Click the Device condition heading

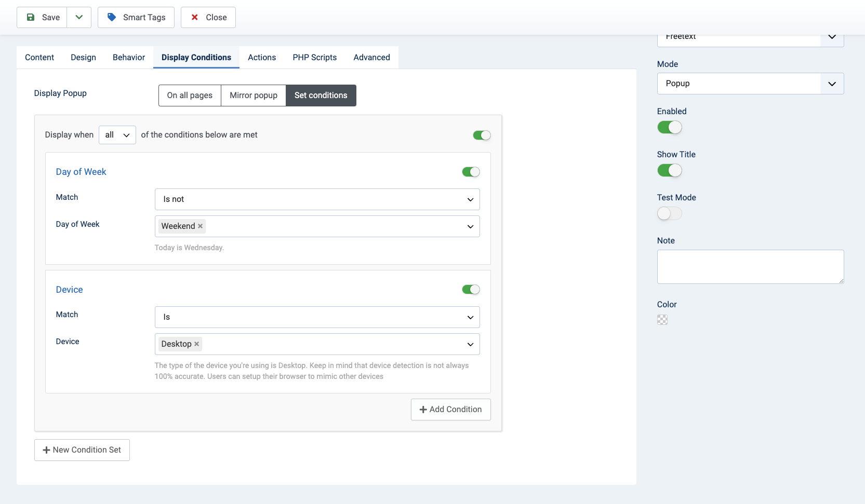click(70, 290)
